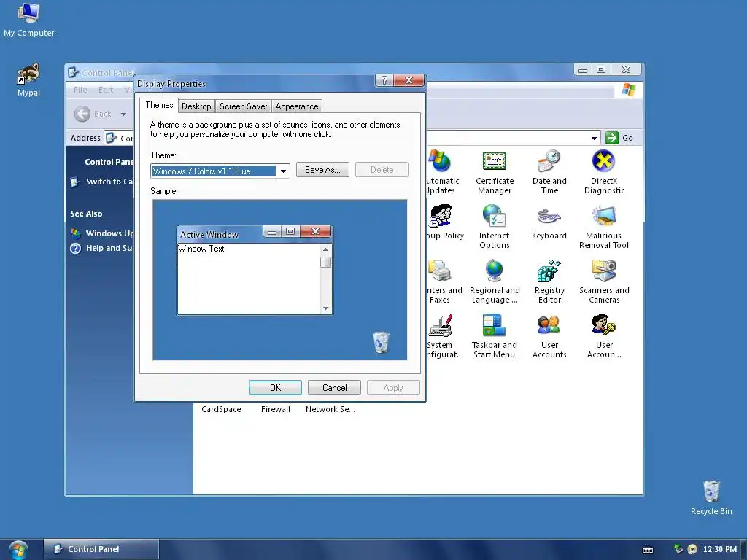Open the File menu in Control Panel
Viewport: 747px width, 560px height.
[80, 90]
